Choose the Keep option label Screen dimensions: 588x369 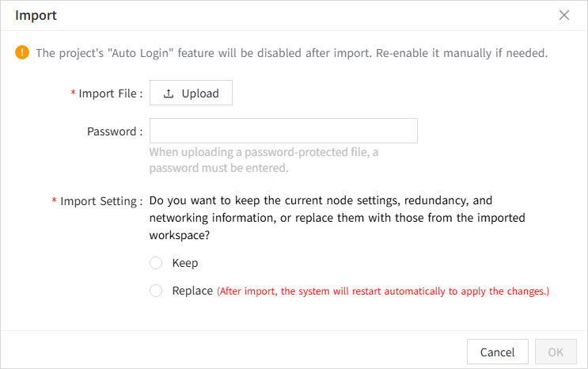[x=185, y=263]
